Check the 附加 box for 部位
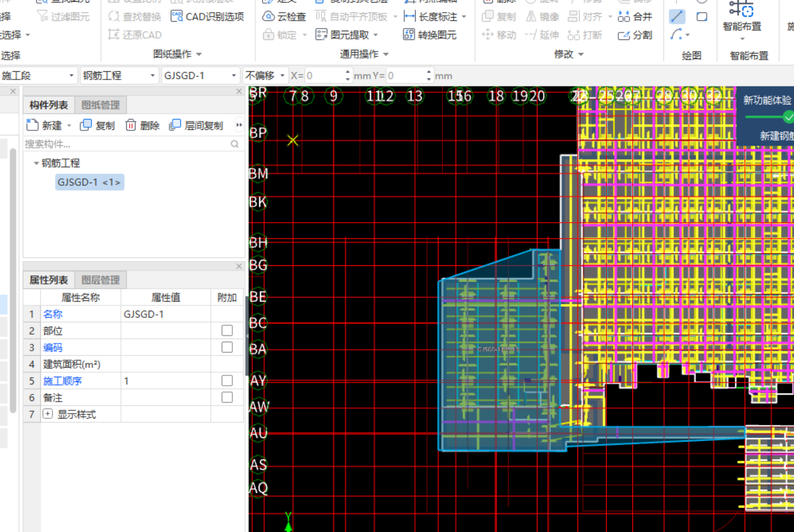The height and width of the screenshot is (532, 794). 227,331
